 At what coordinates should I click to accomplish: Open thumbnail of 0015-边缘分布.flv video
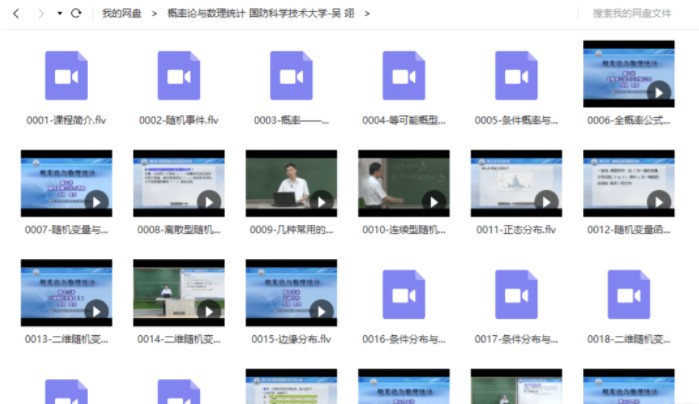[x=292, y=293]
